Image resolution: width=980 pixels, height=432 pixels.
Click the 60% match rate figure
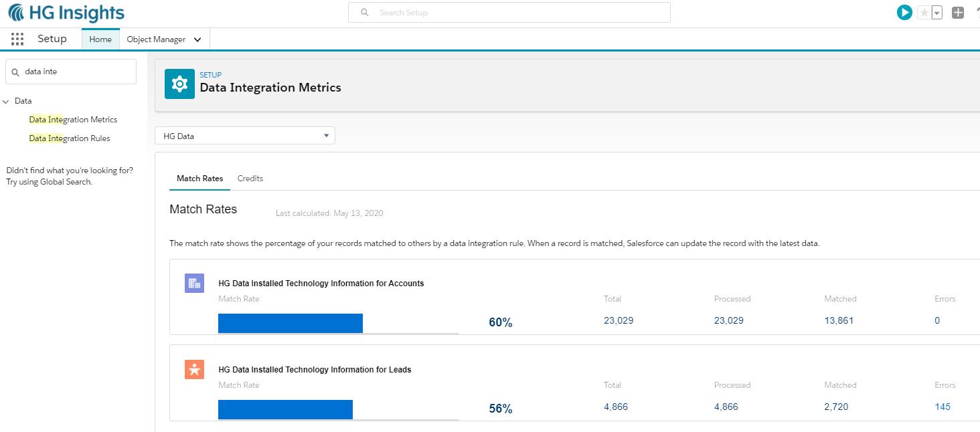point(501,322)
